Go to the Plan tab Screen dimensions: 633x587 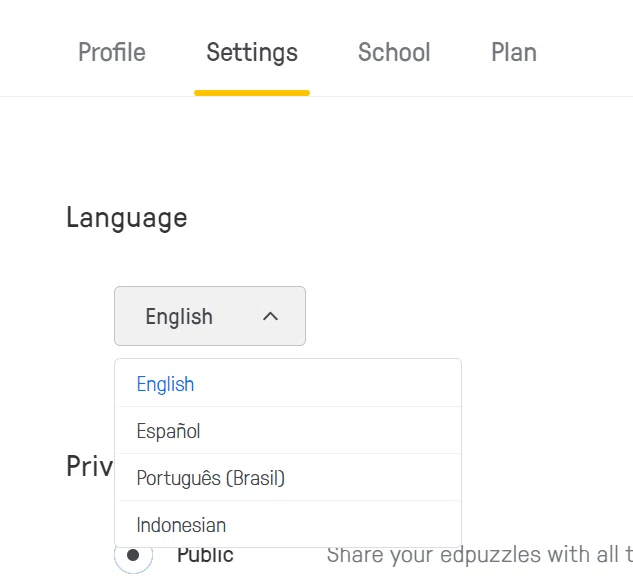coord(514,52)
